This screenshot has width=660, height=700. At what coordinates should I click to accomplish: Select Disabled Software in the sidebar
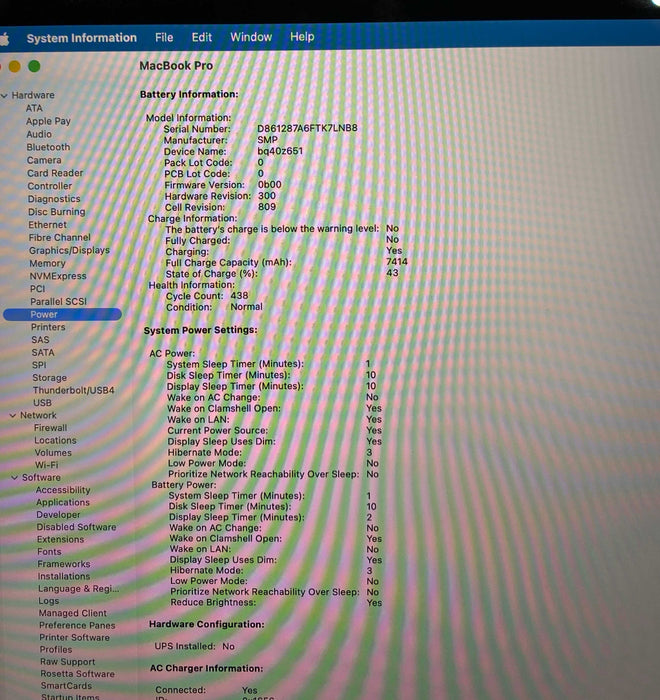tap(76, 527)
